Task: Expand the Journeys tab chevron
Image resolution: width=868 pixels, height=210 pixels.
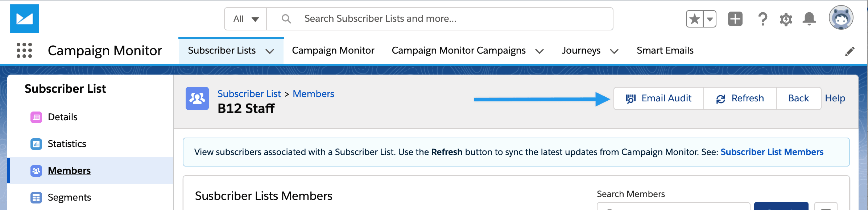Action: 614,51
